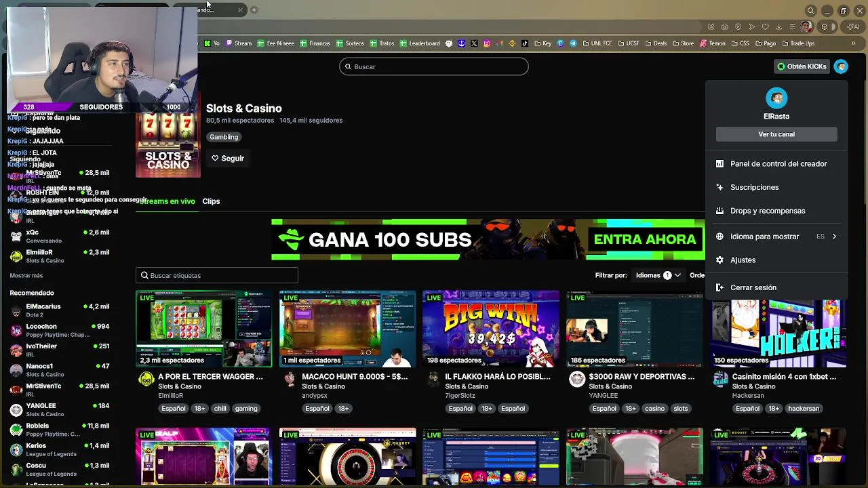Open the 'Finanzas' sheet bookmark

[315, 43]
